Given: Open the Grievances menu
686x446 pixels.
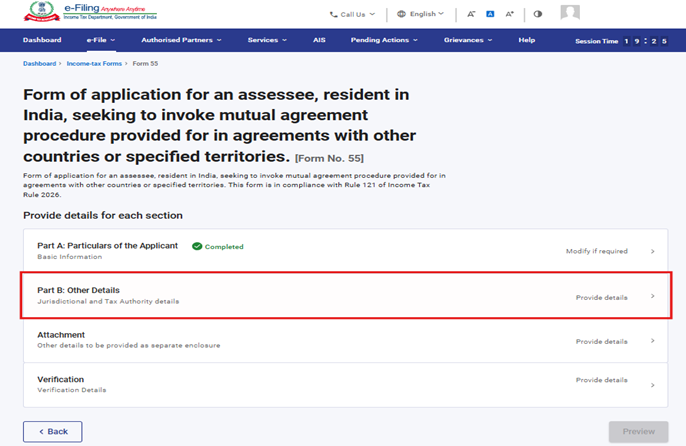Looking at the screenshot, I should coord(468,40).
